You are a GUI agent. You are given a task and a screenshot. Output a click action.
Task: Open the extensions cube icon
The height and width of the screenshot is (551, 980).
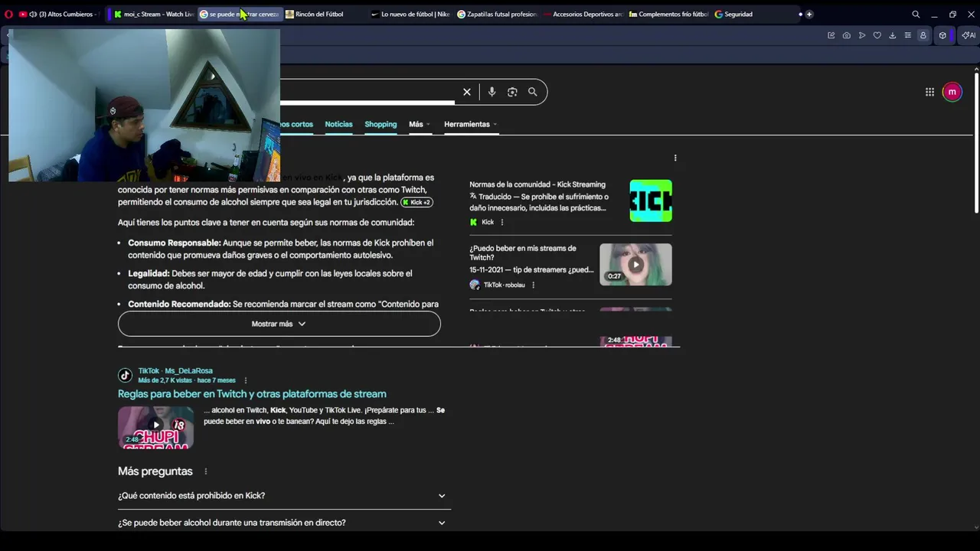(942, 35)
